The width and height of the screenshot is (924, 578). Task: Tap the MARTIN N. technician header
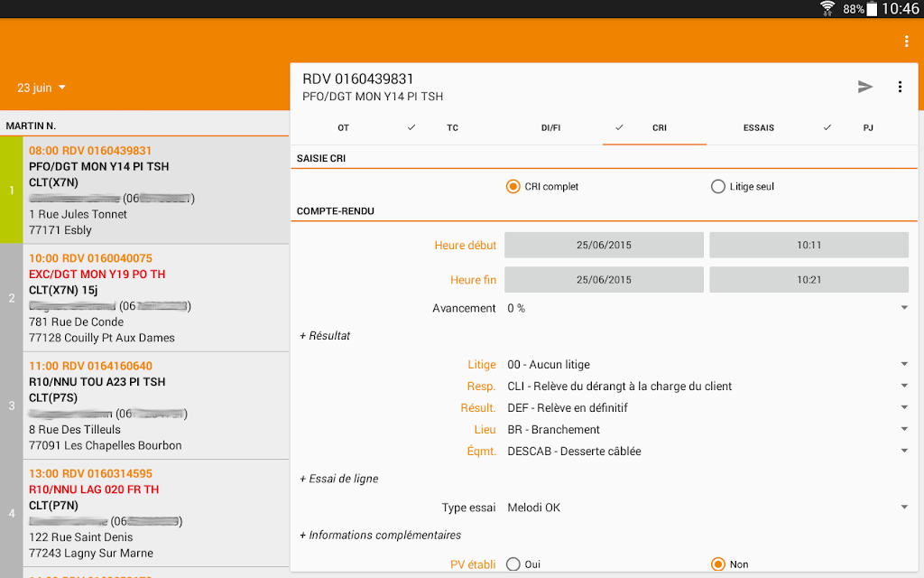31,126
